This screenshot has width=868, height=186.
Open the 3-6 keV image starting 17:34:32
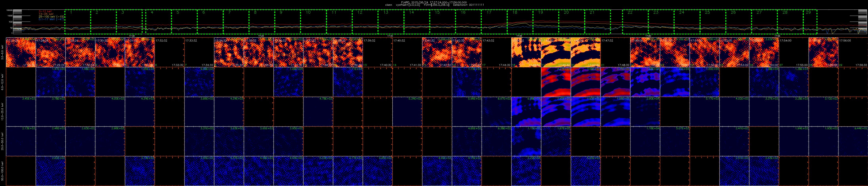(229, 52)
